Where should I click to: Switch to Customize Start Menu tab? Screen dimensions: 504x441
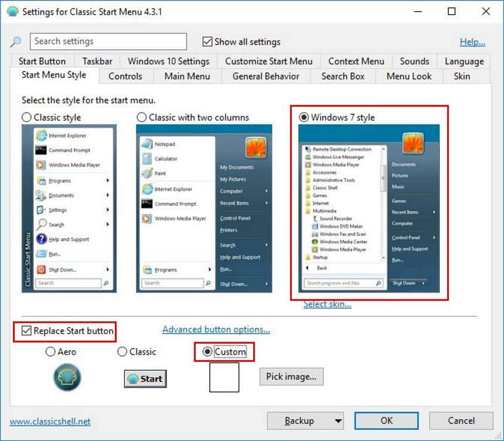click(269, 61)
